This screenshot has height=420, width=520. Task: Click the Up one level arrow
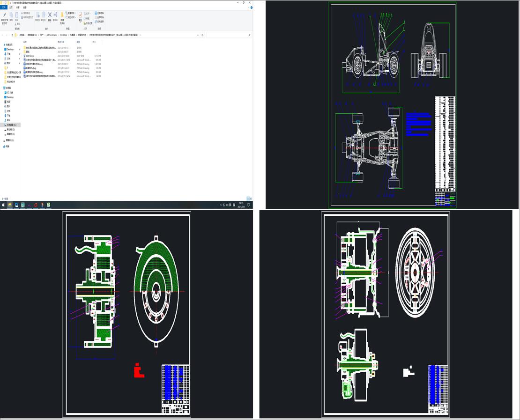[12, 35]
